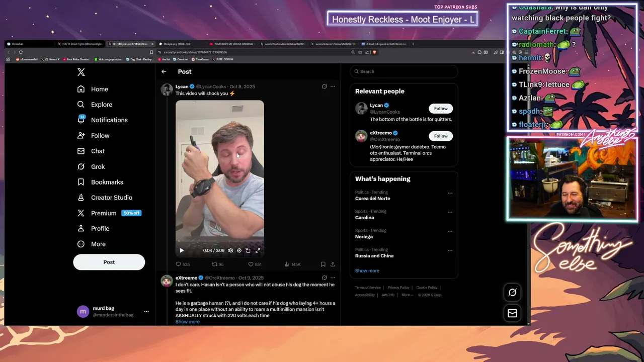Expand the footer More menu
The width and height of the screenshot is (644, 362).
(406, 295)
